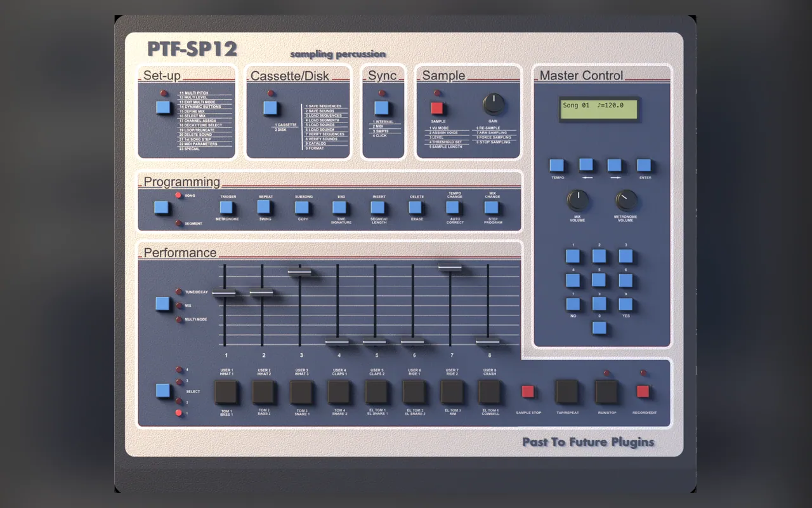Screen dimensions: 812x508
Task: Toggle the Sync module button
Action: (381, 108)
